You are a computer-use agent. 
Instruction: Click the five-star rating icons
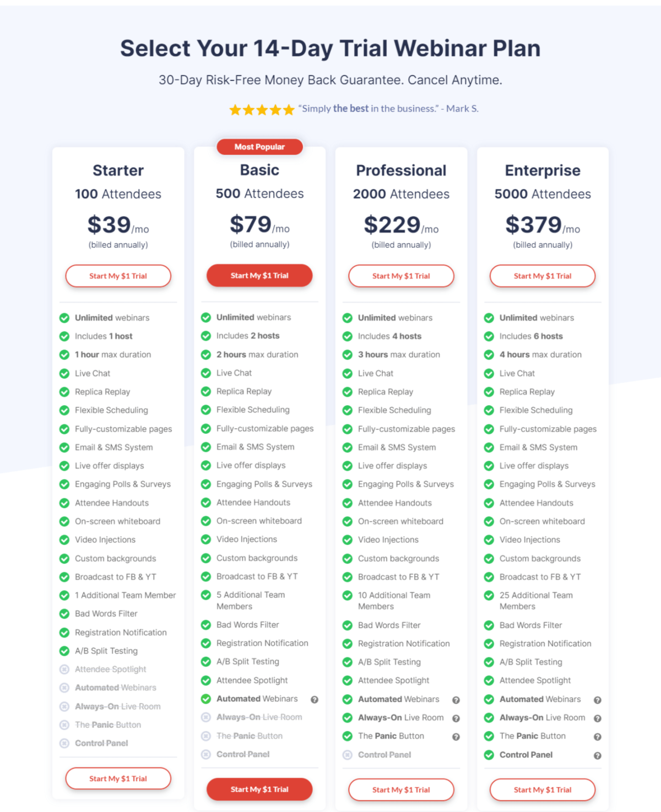(262, 110)
